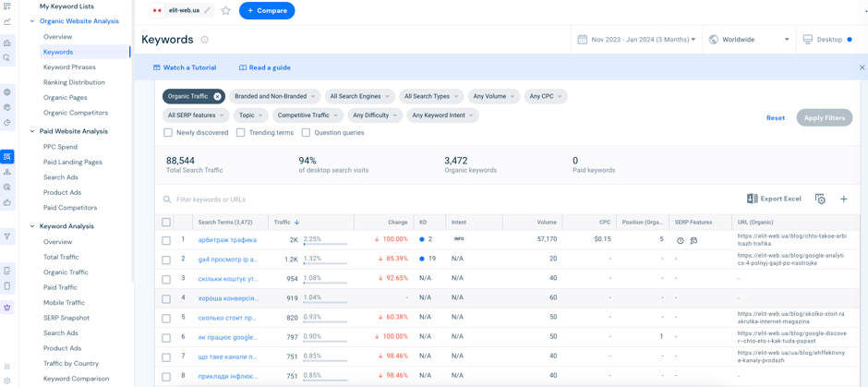Image resolution: width=868 pixels, height=387 pixels.
Task: Click the blue Compare button
Action: 267,10
